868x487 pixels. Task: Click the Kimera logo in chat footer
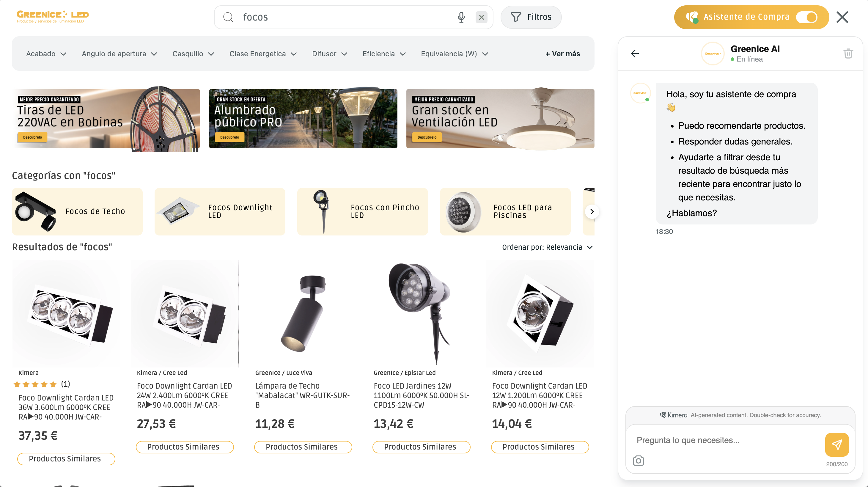[673, 415]
